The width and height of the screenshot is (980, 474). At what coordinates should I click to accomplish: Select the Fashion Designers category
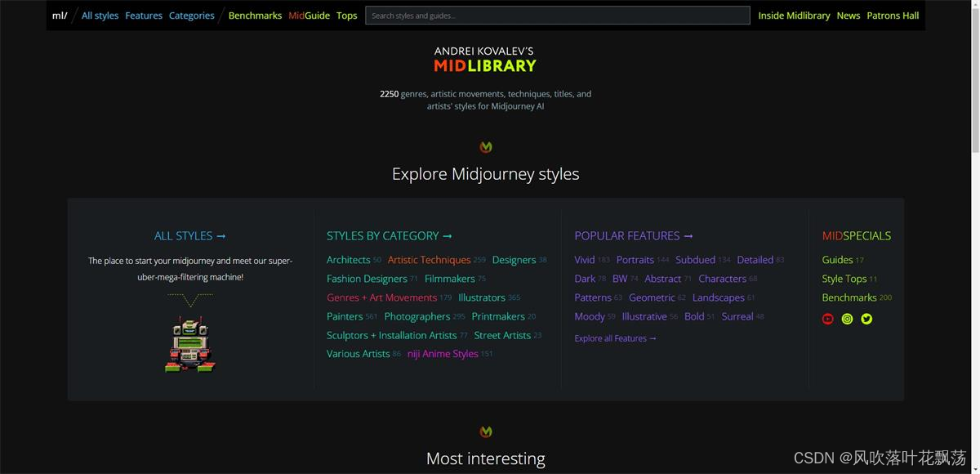(x=367, y=279)
